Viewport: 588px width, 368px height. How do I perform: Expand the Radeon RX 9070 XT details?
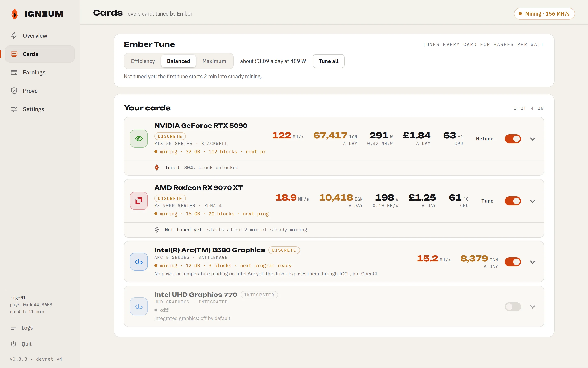coord(533,201)
